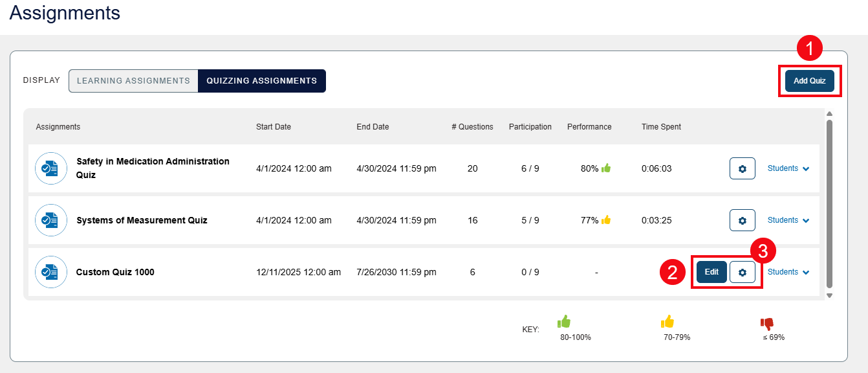This screenshot has width=868, height=373.
Task: Expand Students list for Systems of Measurement Quiz
Action: pos(788,220)
